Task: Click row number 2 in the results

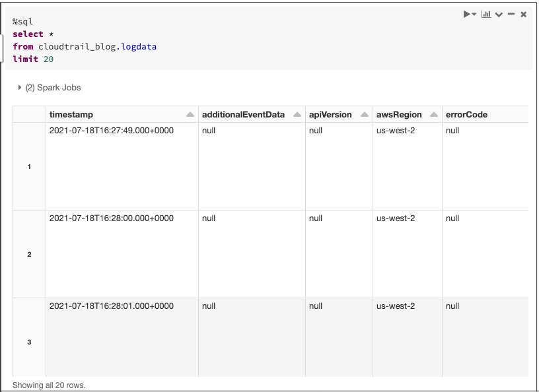Action: tap(29, 254)
